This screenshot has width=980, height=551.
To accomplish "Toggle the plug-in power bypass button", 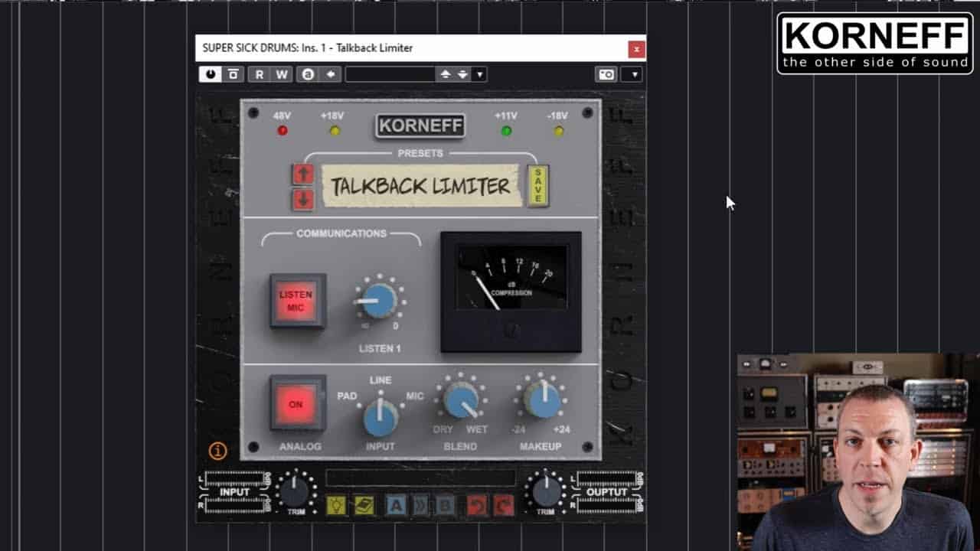I will click(x=210, y=74).
